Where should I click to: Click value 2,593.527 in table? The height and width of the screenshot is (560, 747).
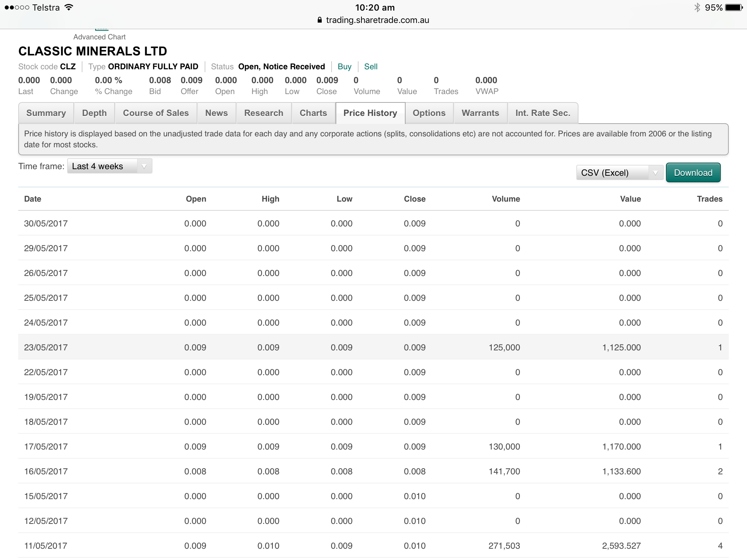[x=622, y=546]
